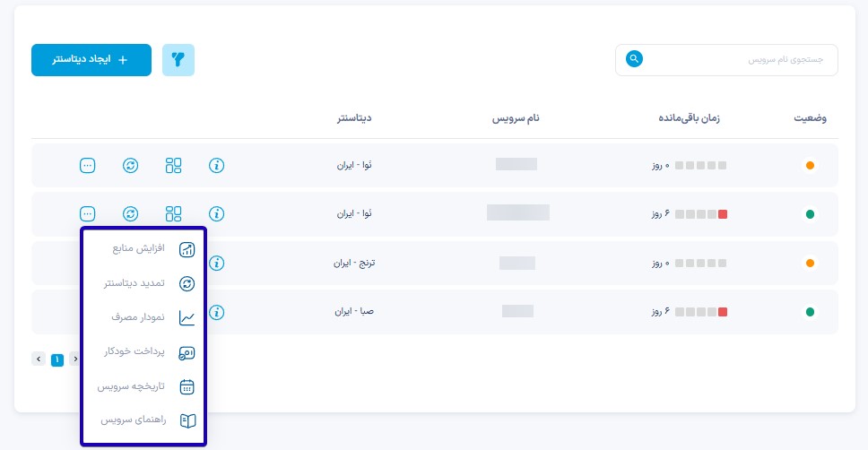Click info icon for ترنج - ایران row
Viewport: 868px width, 450px height.
click(216, 263)
